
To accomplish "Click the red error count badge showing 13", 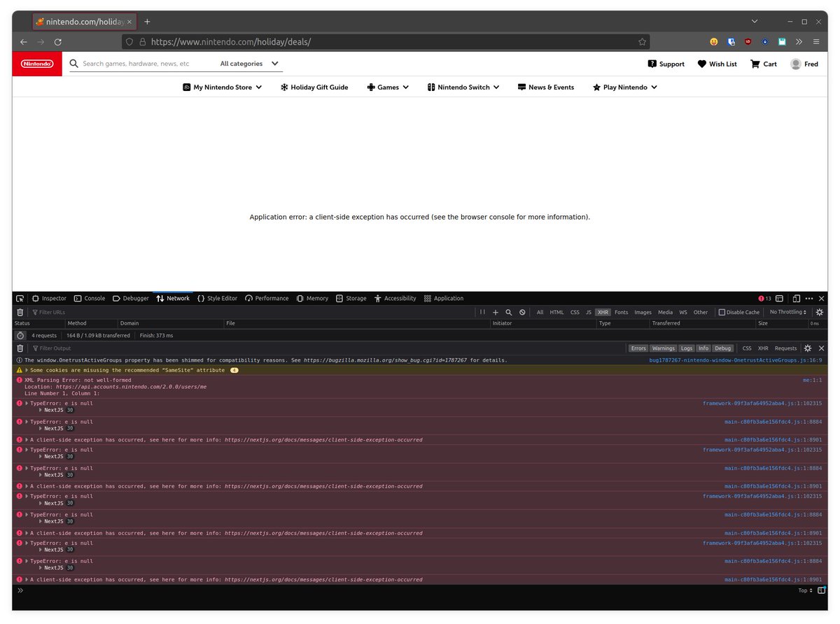I will pos(764,298).
